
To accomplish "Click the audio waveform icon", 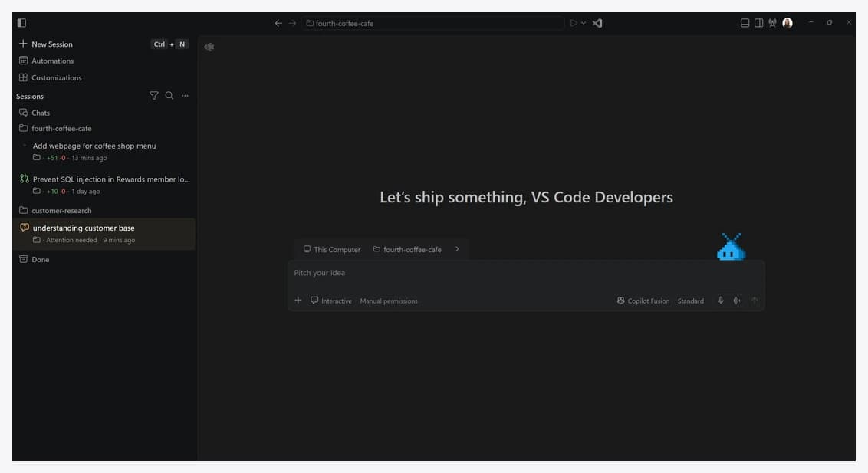I will point(737,301).
